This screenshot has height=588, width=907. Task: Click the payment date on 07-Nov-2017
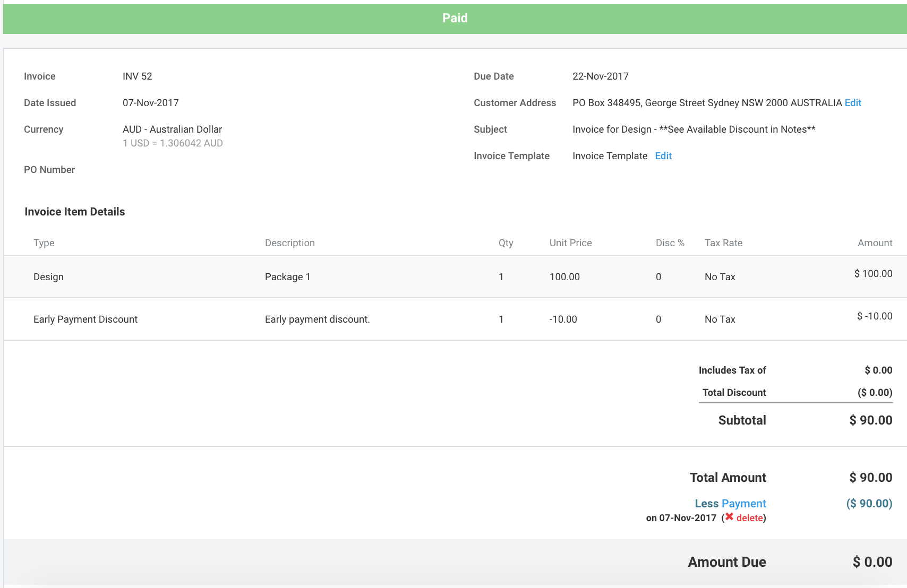[x=681, y=518]
